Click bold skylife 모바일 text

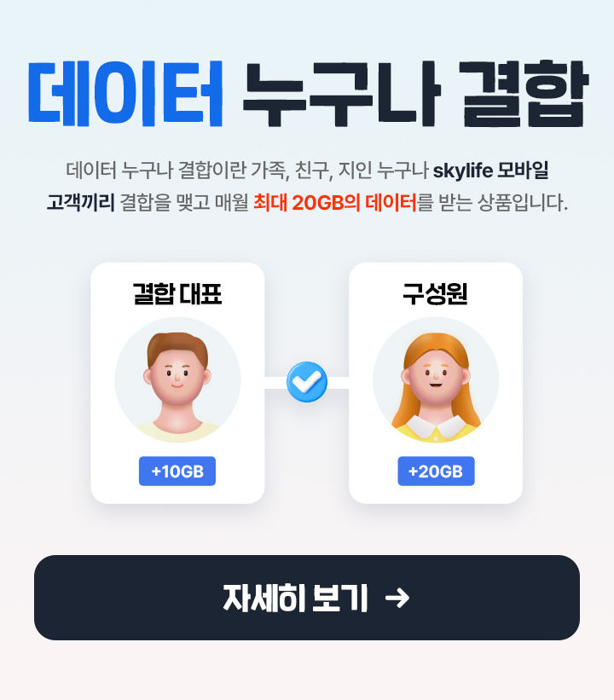click(x=490, y=171)
